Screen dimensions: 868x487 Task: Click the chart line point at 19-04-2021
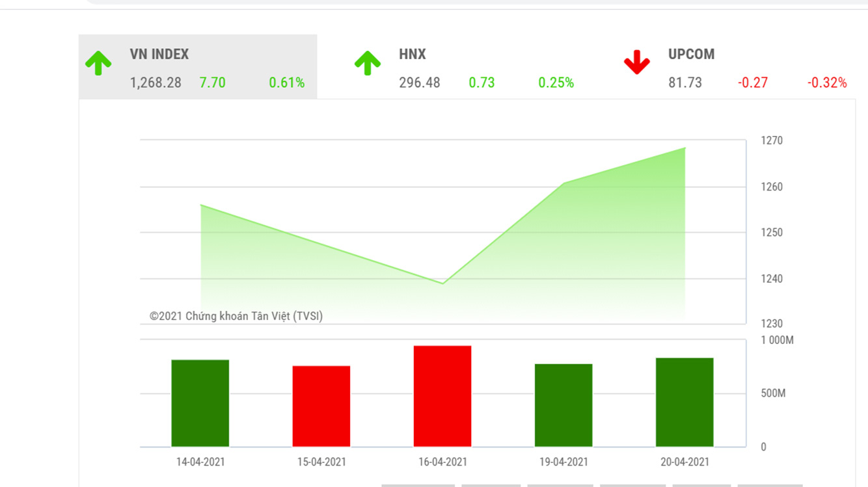(x=563, y=183)
